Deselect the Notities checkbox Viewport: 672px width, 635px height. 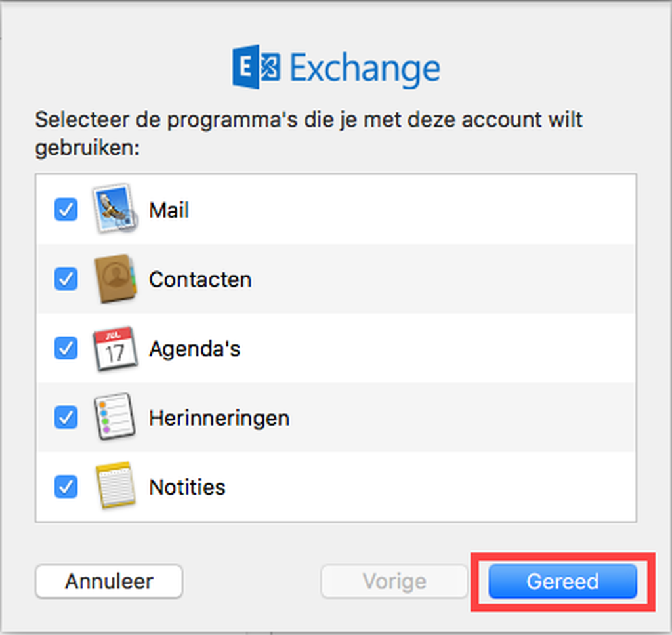pos(66,487)
